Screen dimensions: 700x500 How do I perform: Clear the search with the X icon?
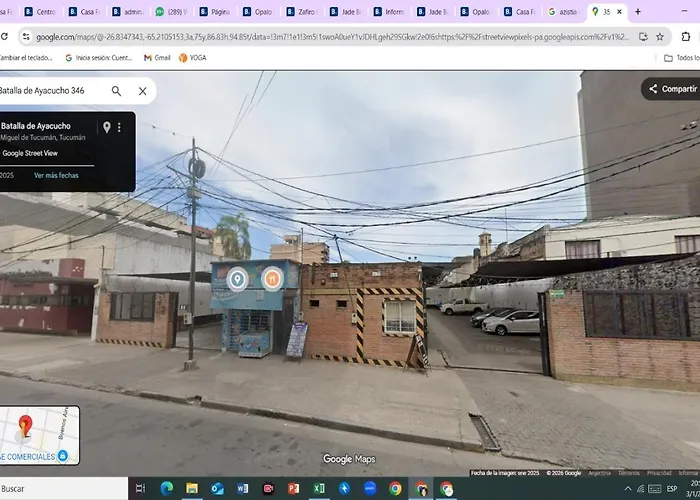(142, 91)
